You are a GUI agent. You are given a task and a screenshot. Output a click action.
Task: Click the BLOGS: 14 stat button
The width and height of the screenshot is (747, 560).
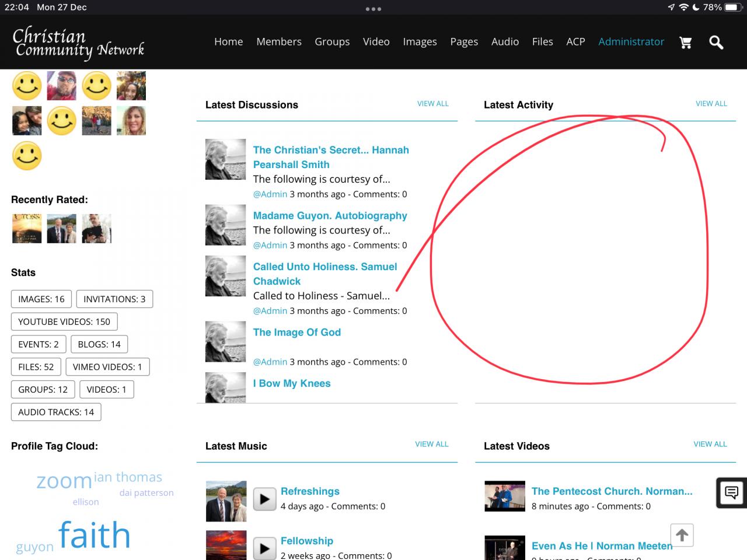pyautogui.click(x=99, y=344)
